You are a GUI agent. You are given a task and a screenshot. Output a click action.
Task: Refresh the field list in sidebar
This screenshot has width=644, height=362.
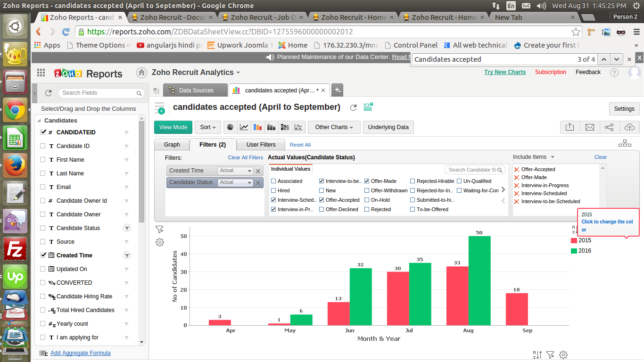[48, 93]
